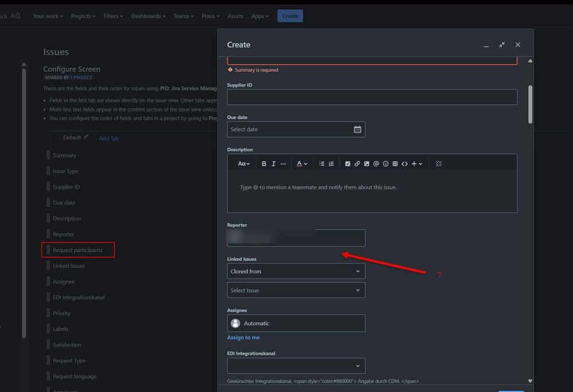Open the EDI Integrationskanal dropdown
This screenshot has height=392, width=573.
click(296, 366)
